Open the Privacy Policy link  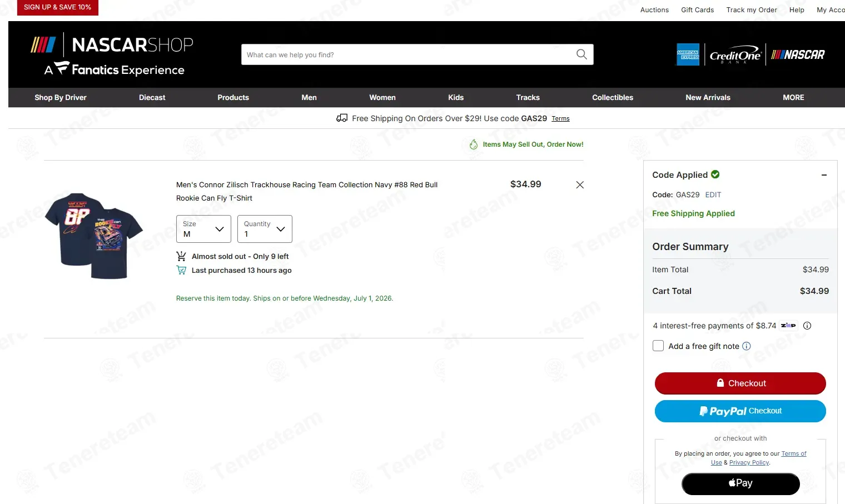[749, 462]
